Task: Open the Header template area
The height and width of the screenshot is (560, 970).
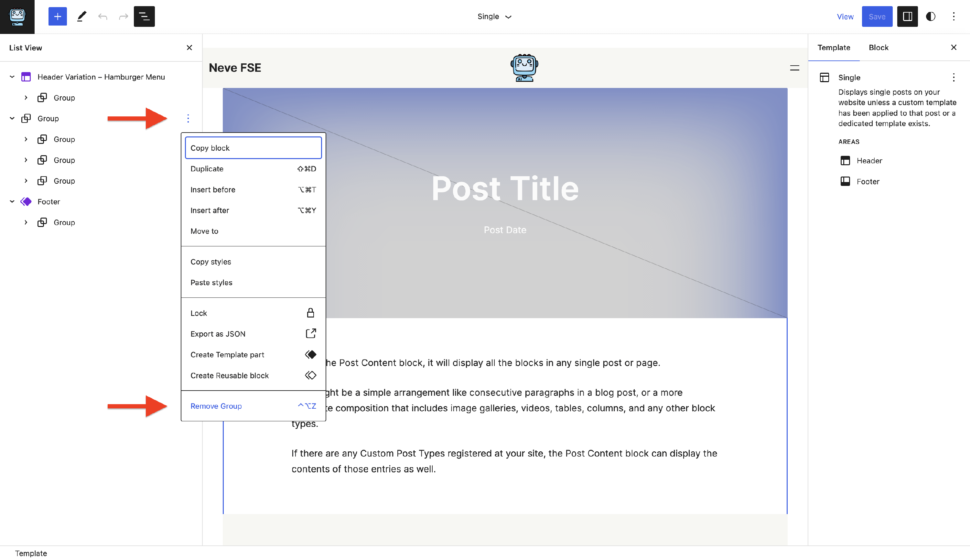Action: pyautogui.click(x=869, y=161)
